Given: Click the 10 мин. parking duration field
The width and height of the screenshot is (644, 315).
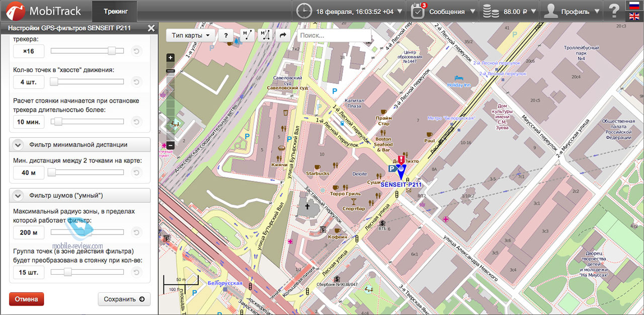Looking at the screenshot, I should [x=29, y=122].
